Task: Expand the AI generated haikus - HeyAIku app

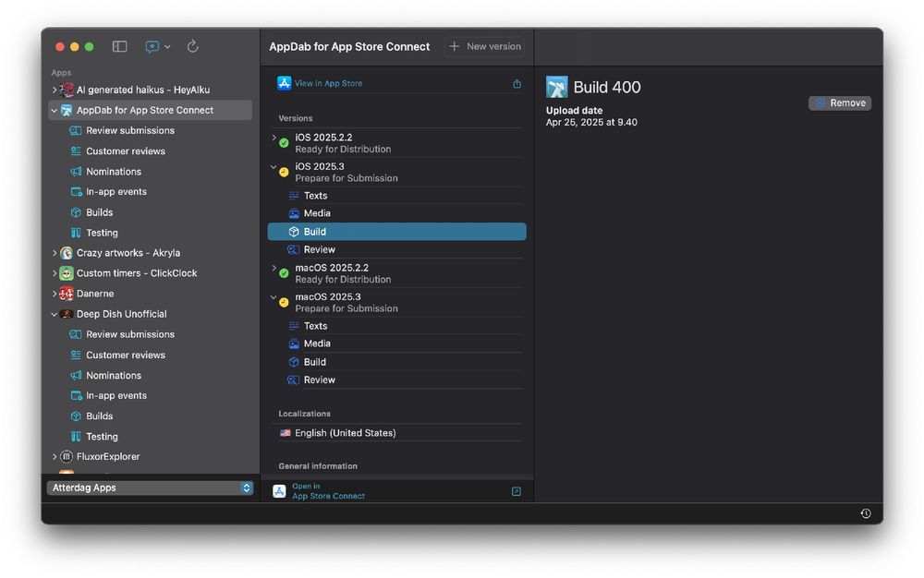Action: tap(55, 90)
